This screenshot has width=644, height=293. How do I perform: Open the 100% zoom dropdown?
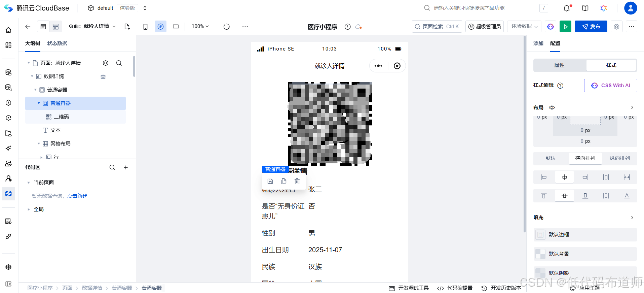pyautogui.click(x=200, y=26)
